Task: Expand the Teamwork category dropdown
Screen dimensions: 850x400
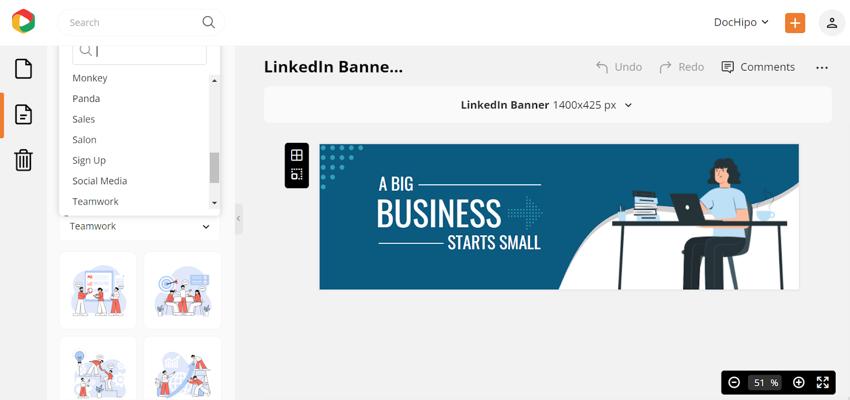Action: (140, 227)
